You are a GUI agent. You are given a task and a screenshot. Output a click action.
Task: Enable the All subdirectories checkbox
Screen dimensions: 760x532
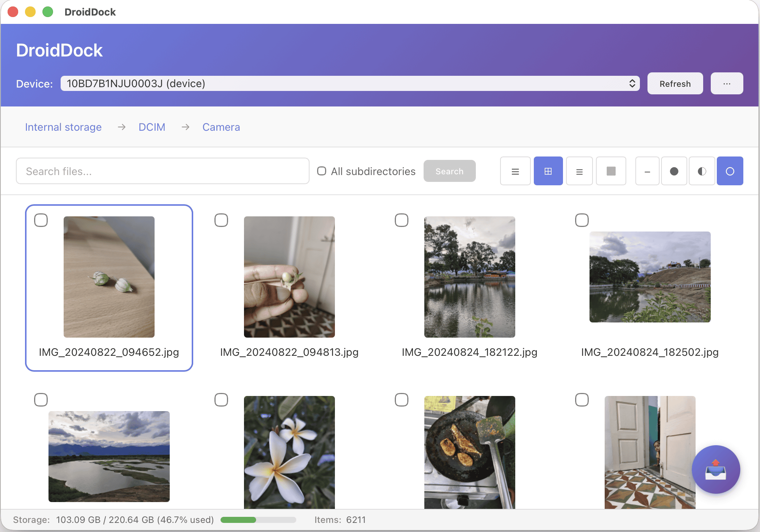tap(322, 171)
